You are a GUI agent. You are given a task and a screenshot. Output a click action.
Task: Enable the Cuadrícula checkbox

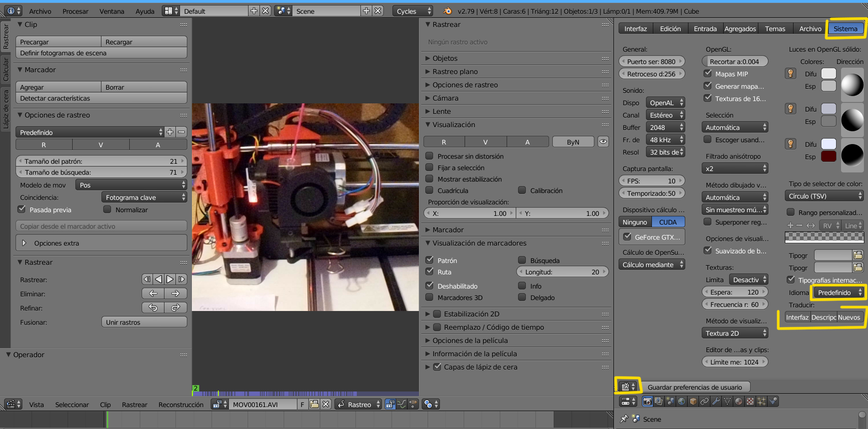point(429,190)
